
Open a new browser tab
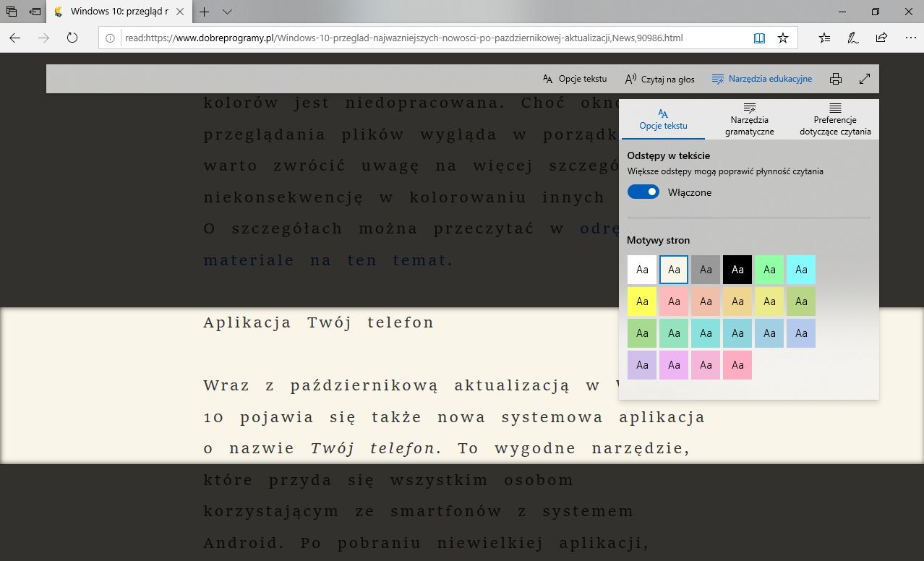tap(204, 12)
